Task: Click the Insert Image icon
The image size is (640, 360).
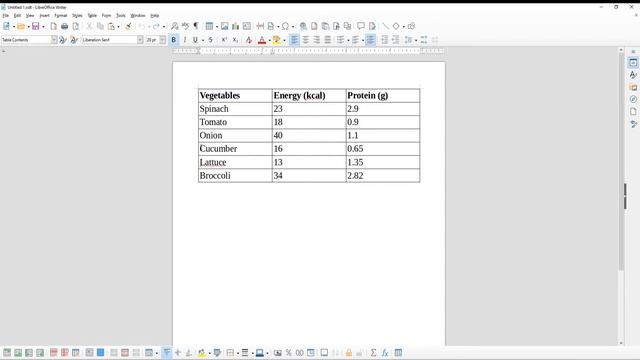Action: 224,27
